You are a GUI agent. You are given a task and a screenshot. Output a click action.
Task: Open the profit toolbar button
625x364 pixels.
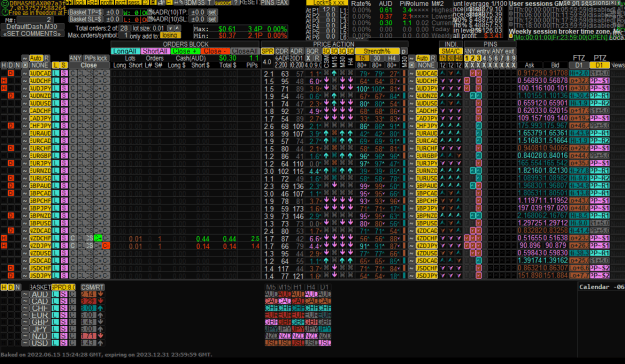(107, 2)
